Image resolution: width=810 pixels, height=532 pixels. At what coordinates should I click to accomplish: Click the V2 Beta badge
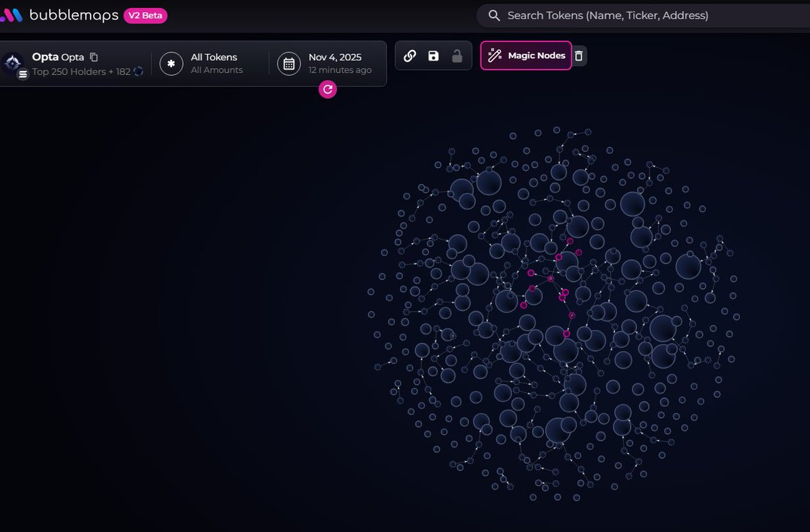pyautogui.click(x=145, y=16)
